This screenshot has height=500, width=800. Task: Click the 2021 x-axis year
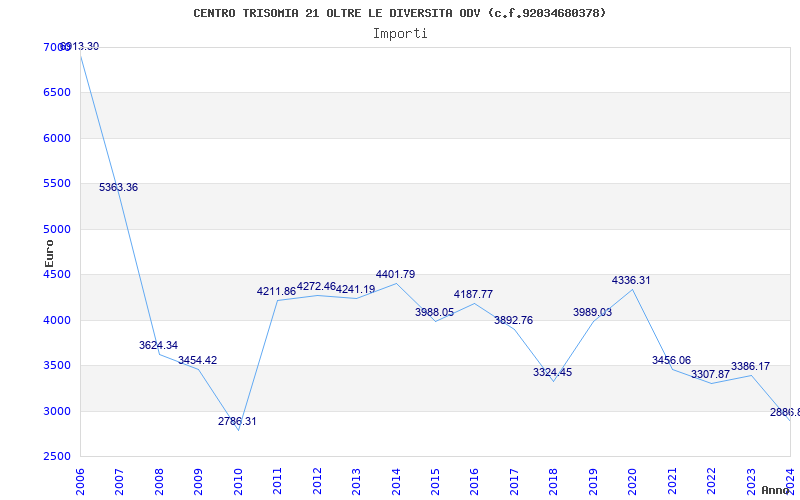(x=672, y=482)
